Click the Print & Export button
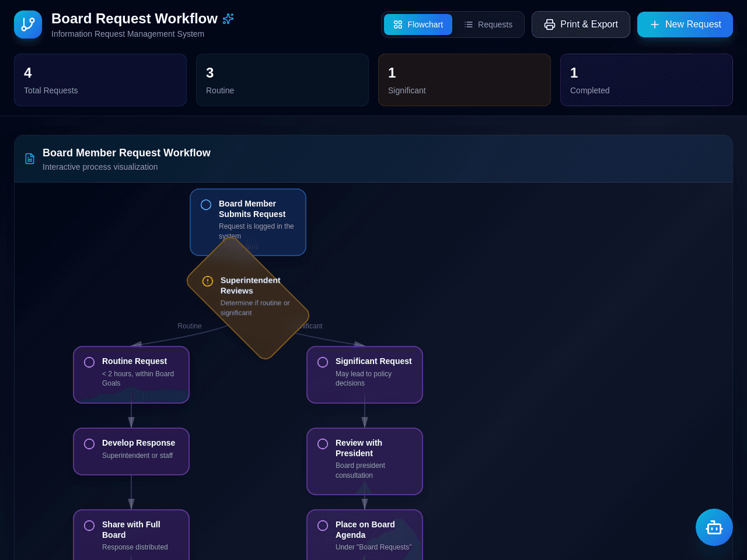 click(581, 24)
